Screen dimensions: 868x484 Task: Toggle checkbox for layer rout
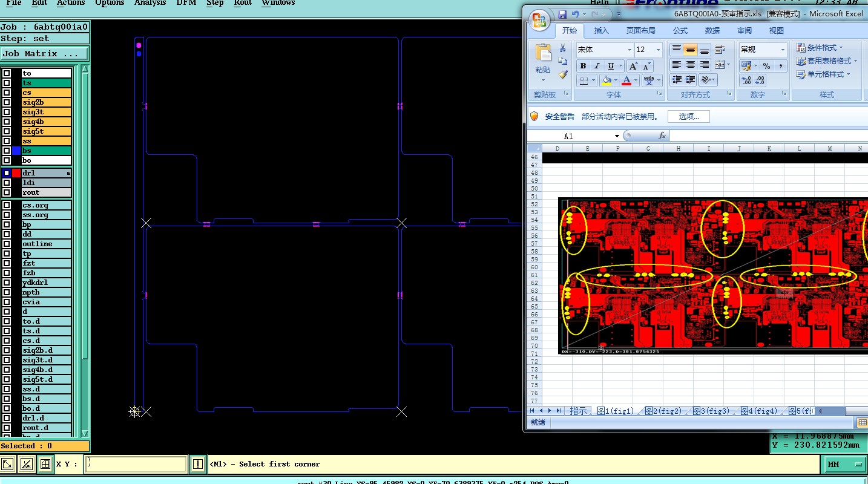point(7,192)
